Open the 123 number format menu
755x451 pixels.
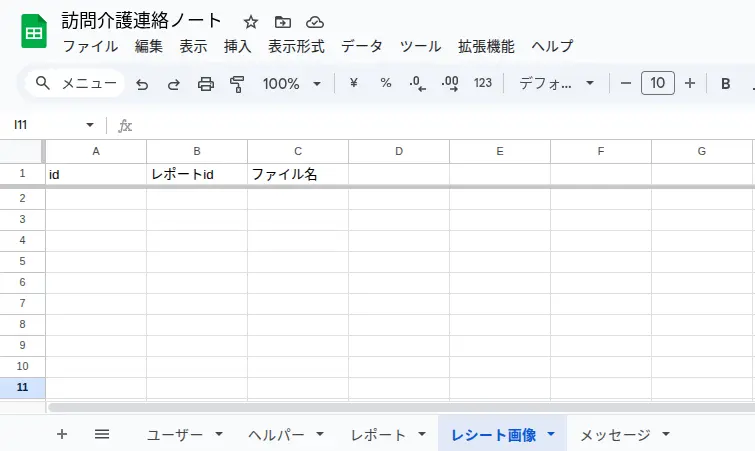pyautogui.click(x=482, y=83)
